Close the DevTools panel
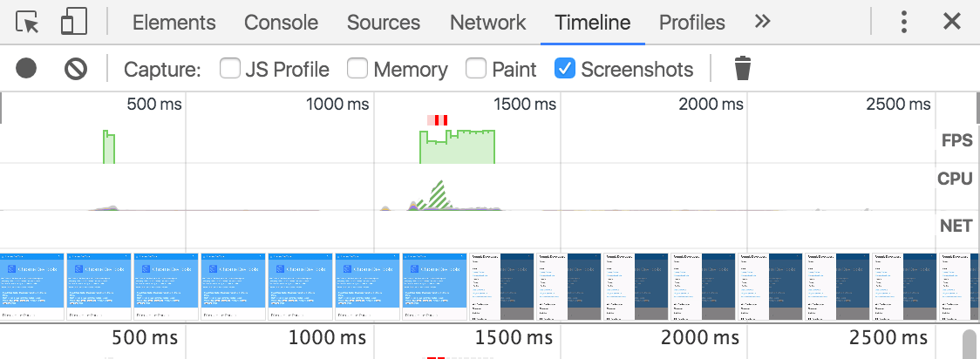Screen dimensions: 980x359 [952, 23]
